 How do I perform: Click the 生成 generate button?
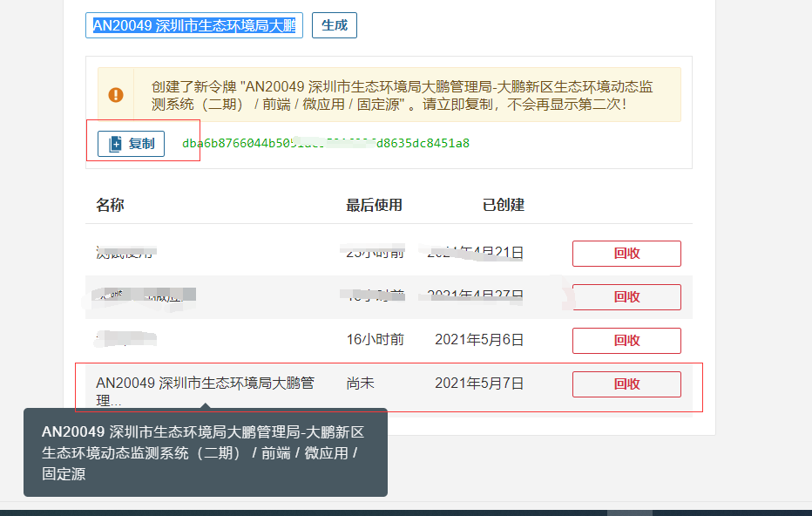point(335,25)
